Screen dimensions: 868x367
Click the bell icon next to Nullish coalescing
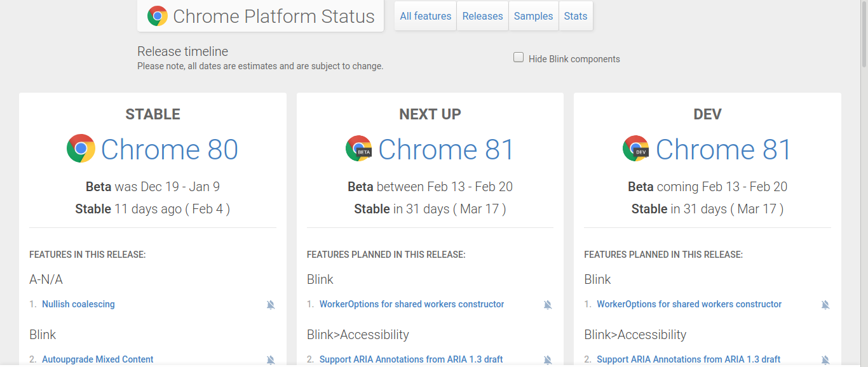271,305
